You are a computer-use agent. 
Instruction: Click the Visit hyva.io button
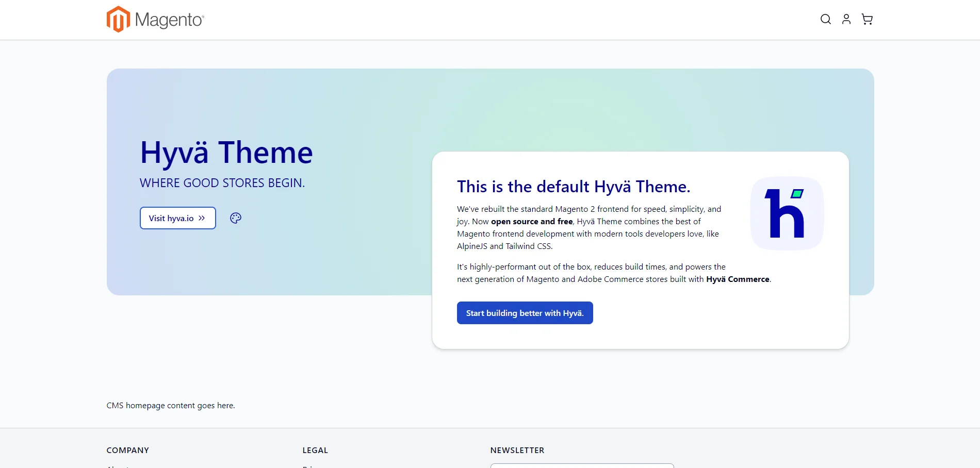[x=178, y=218]
